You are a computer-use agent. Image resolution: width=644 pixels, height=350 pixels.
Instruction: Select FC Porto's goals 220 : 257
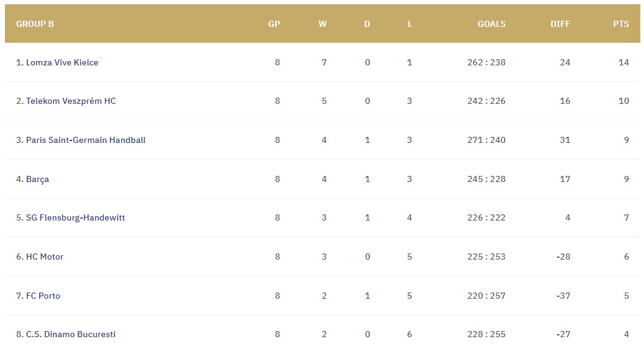486,296
